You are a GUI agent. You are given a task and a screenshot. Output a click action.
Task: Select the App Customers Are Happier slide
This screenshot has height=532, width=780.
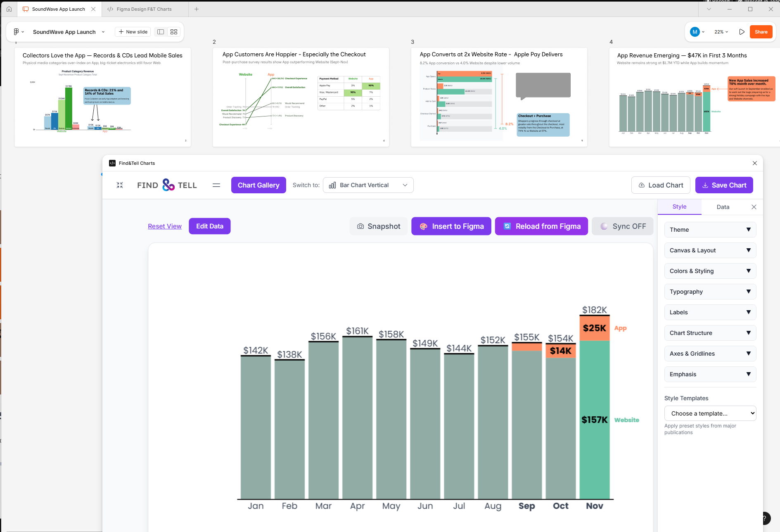point(301,97)
